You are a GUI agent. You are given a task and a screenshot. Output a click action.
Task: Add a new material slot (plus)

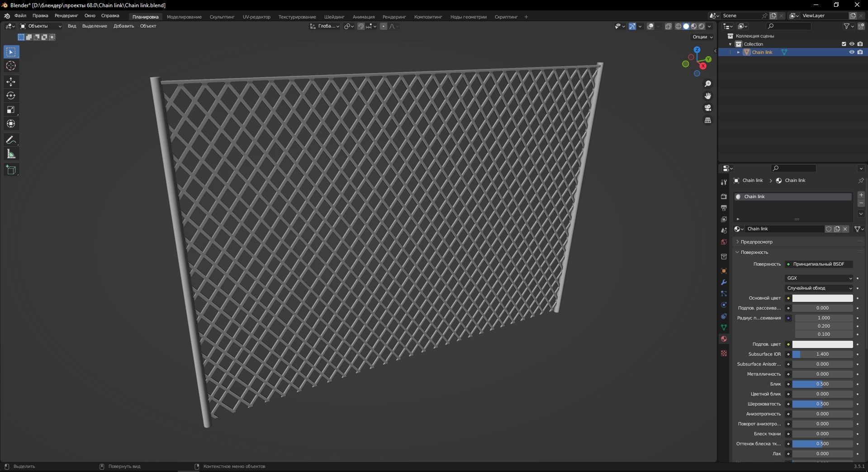point(861,195)
